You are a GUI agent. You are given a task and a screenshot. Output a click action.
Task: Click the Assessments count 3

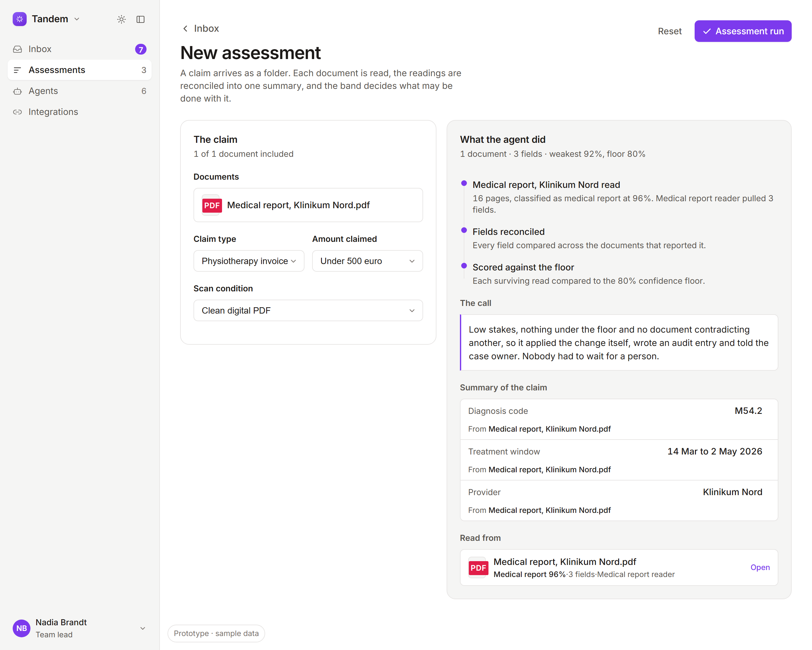pyautogui.click(x=143, y=70)
